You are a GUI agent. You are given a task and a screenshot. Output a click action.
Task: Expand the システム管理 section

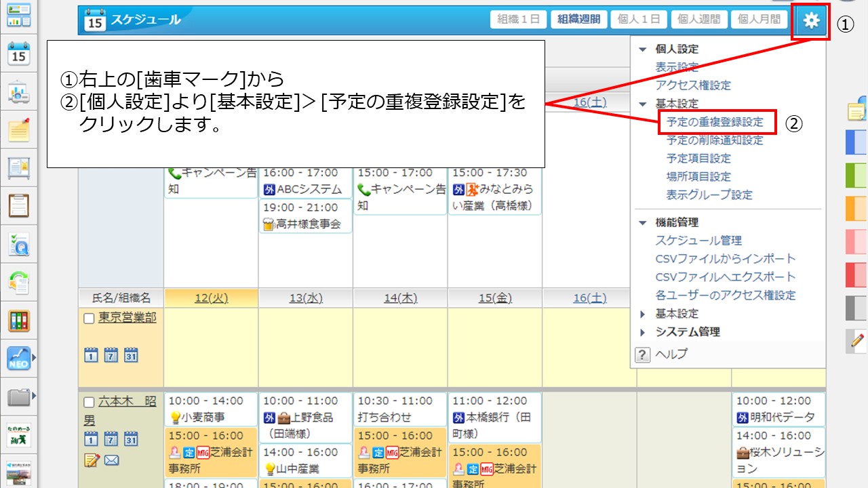click(643, 332)
